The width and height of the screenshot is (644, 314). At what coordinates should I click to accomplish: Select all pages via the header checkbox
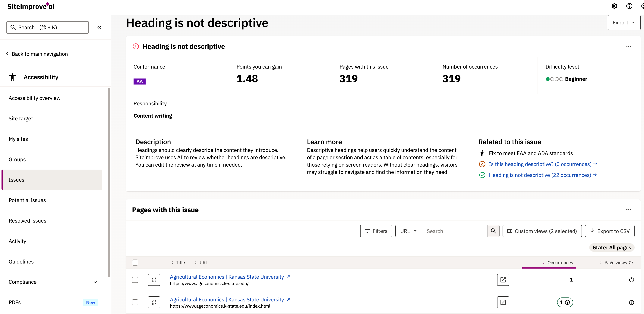coord(135,262)
